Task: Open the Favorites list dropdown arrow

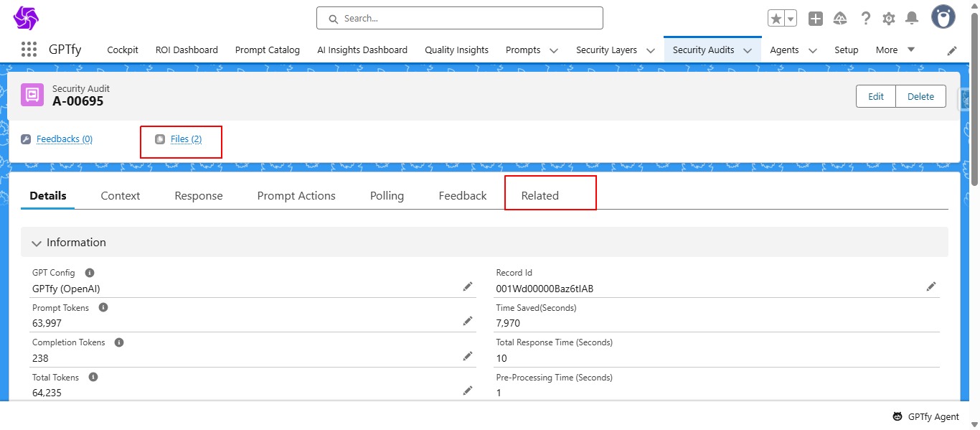Action: (x=791, y=19)
